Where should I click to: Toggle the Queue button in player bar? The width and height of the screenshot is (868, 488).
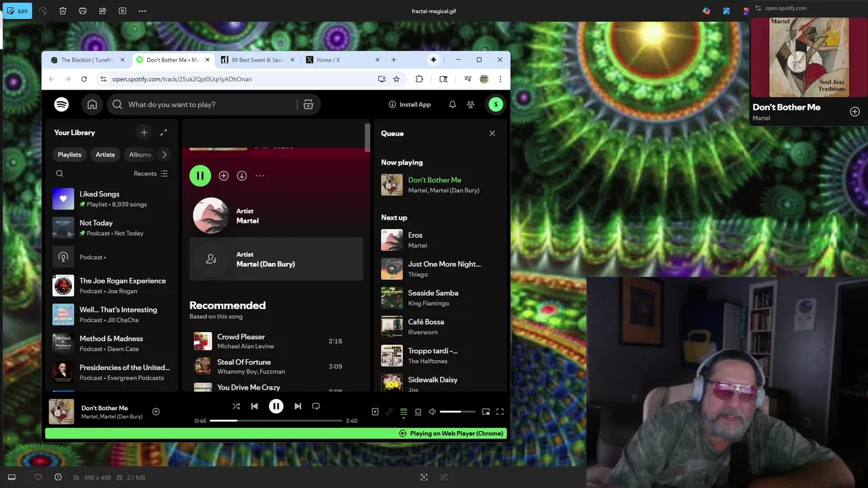click(x=403, y=411)
